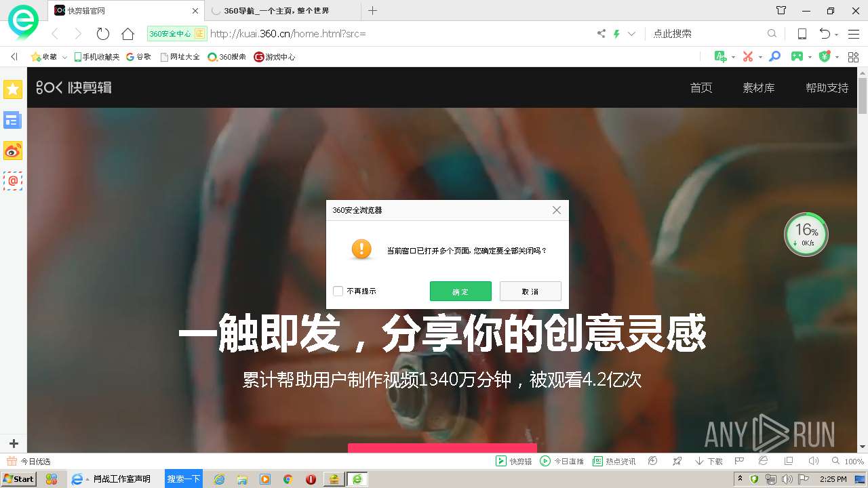This screenshot has width=868, height=488.
Task: Close the 360安全浏览器 dialog
Action: [557, 210]
